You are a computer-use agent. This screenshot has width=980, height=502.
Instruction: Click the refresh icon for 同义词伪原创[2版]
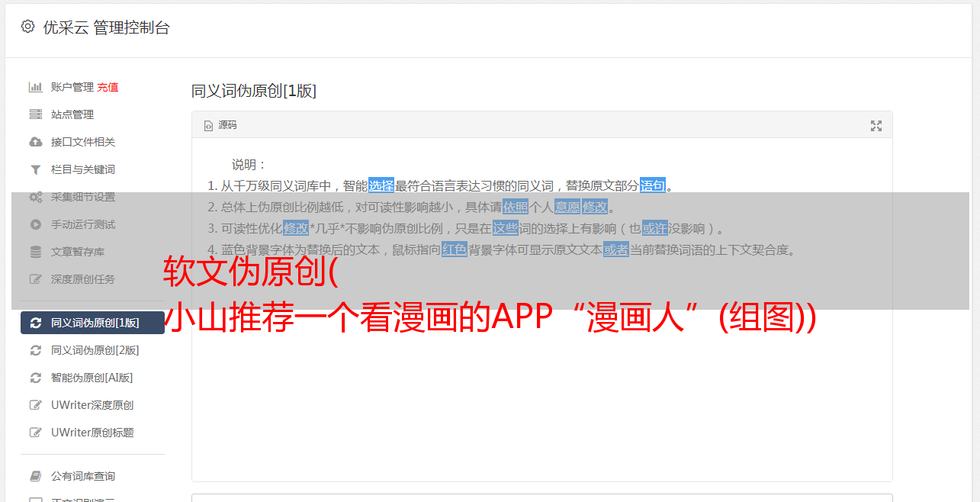point(36,350)
